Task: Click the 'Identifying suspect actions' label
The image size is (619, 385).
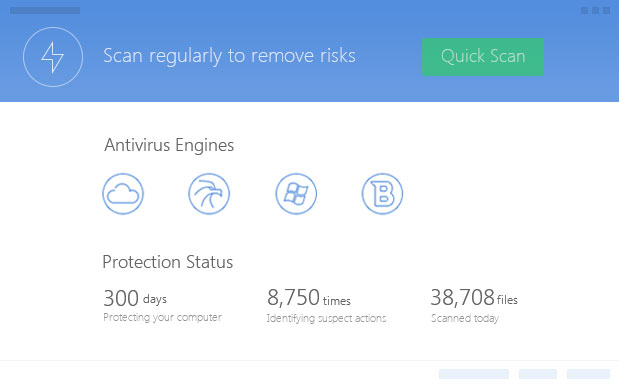Action: (326, 318)
